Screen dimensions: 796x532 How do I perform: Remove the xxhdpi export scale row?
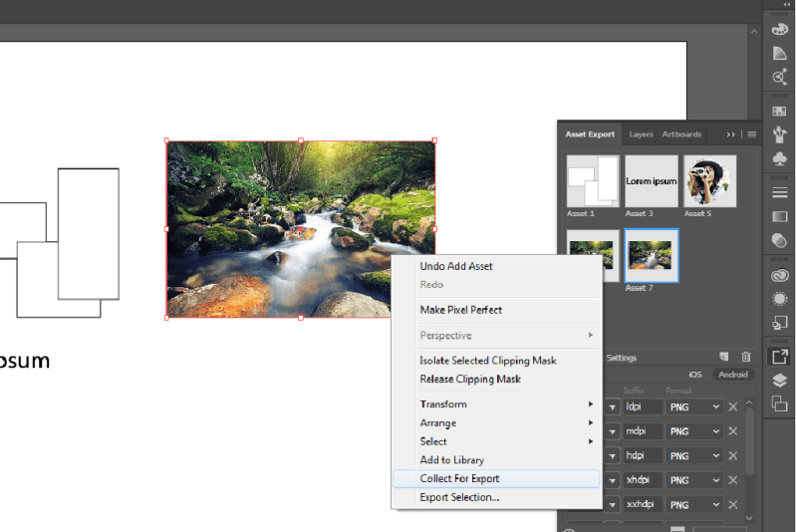[x=733, y=504]
